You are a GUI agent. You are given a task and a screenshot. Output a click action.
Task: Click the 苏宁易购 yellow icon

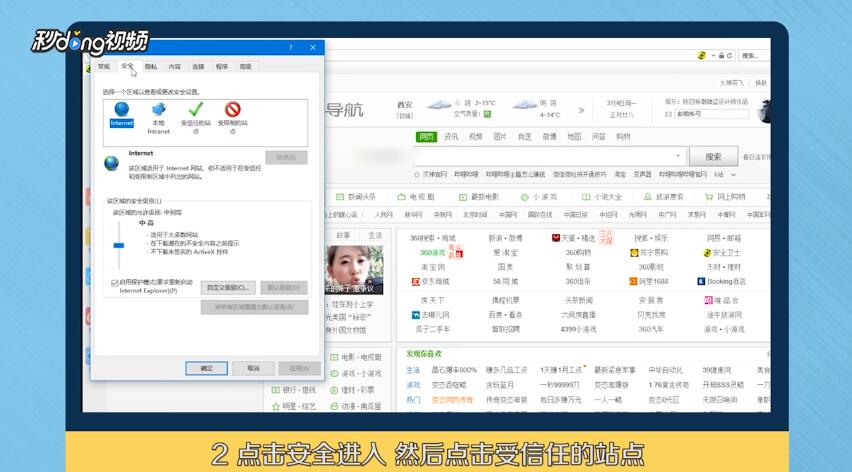click(x=634, y=253)
